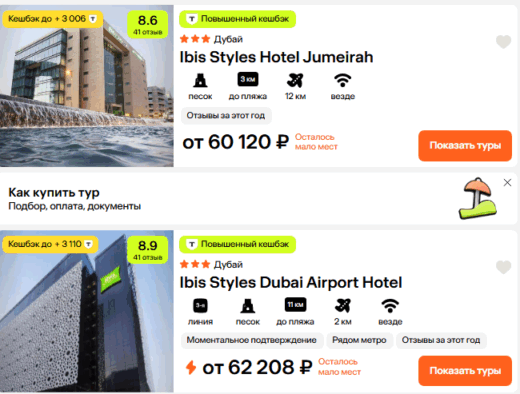Show tours for Ibis Styles Dubai Airport Hotel
Viewport: 520px width, 394px height.
465,371
